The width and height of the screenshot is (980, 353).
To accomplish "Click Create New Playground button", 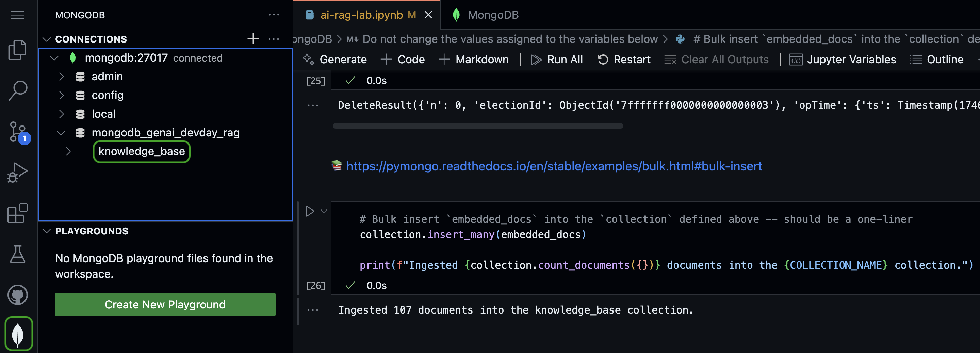I will click(165, 304).
